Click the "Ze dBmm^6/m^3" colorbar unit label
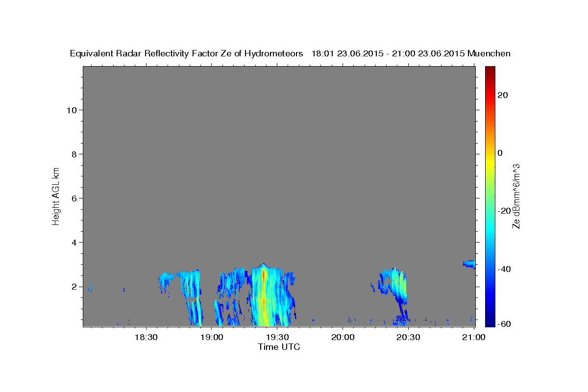Image resolution: width=588 pixels, height=392 pixels. (x=516, y=196)
